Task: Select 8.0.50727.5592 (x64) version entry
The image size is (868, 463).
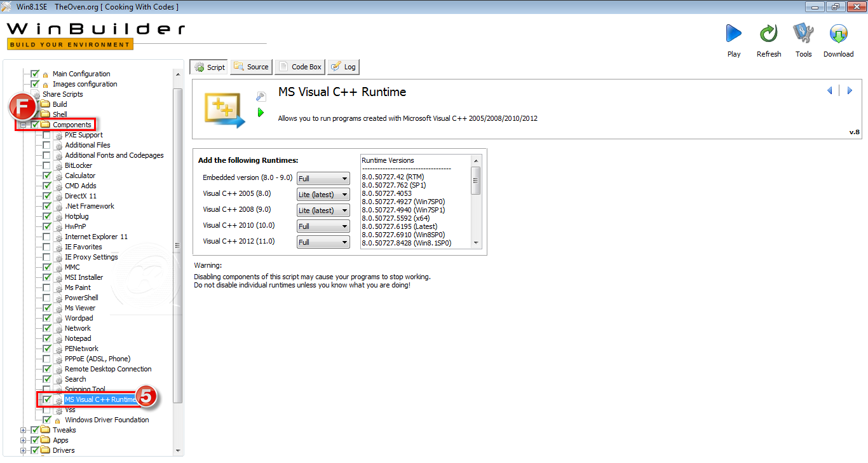Action: click(396, 218)
